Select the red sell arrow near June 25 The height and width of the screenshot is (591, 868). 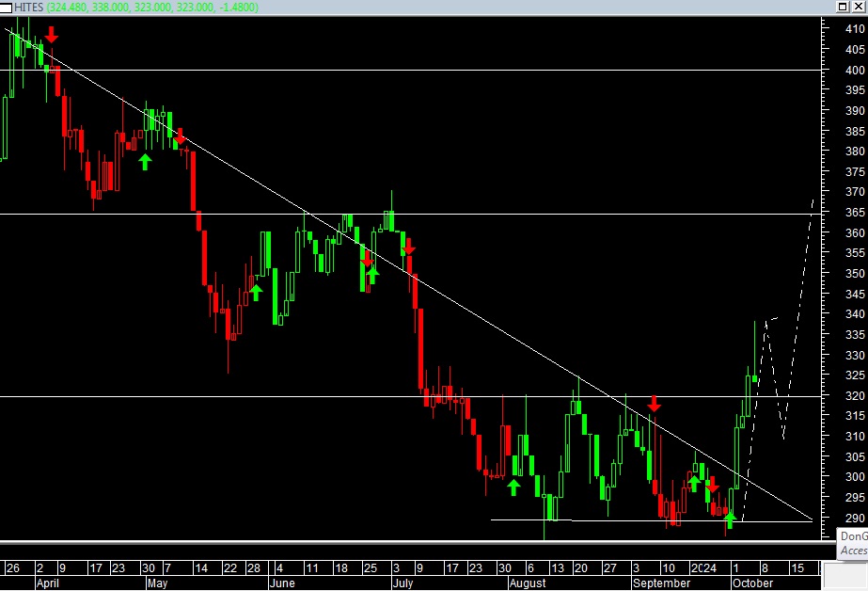point(367,258)
